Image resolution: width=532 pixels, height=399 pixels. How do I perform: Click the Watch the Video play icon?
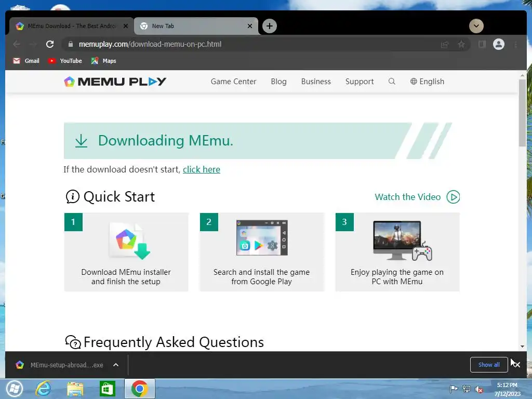pyautogui.click(x=453, y=197)
